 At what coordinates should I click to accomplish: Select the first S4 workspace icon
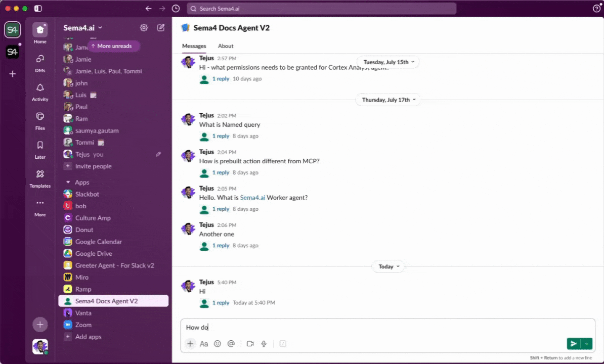12,30
